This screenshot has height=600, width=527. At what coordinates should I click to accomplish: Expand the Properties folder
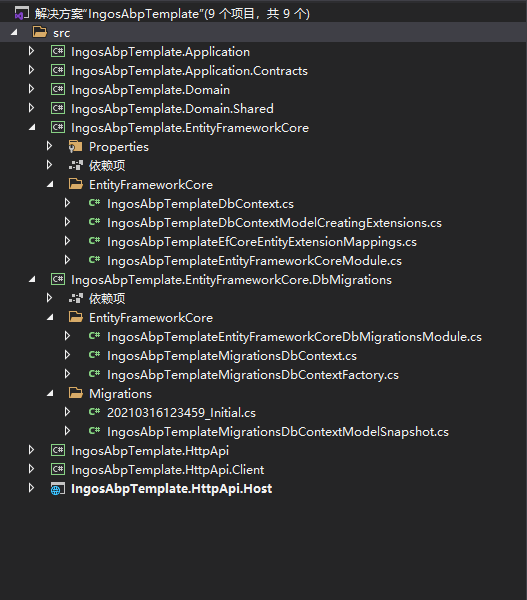[x=49, y=146]
